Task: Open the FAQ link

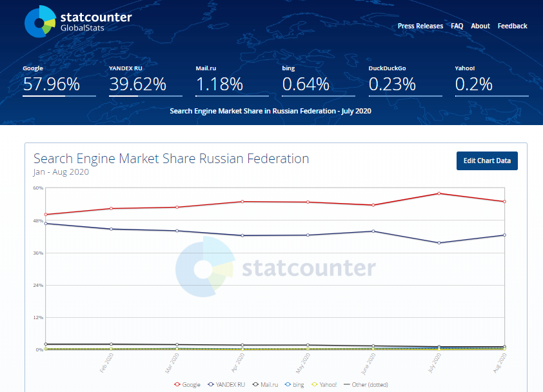Action: (x=457, y=26)
